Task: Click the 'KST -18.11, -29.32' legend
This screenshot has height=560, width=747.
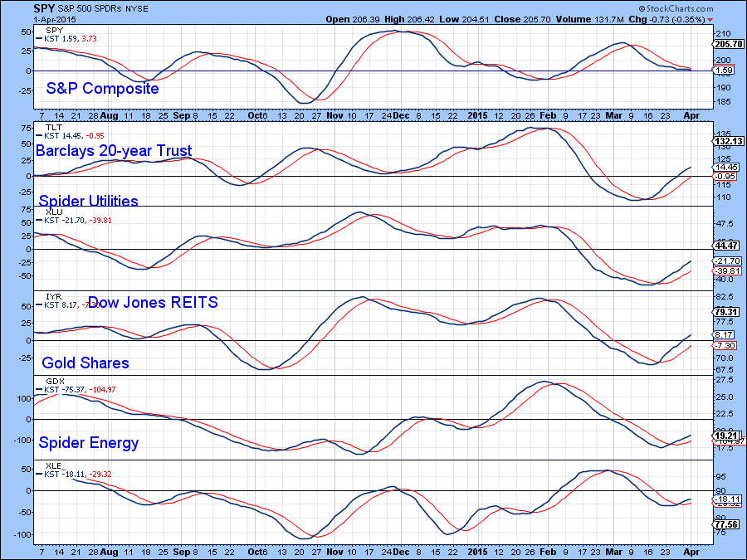Action: click(74, 475)
